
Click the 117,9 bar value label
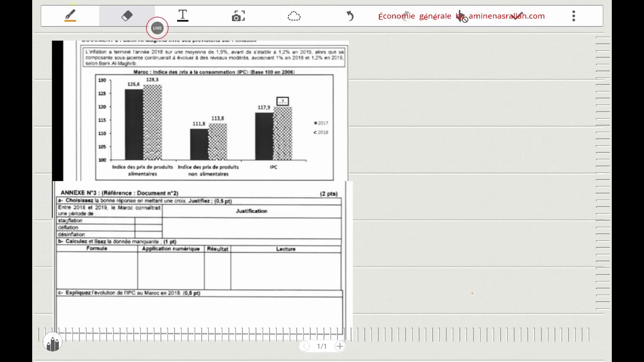(x=264, y=108)
